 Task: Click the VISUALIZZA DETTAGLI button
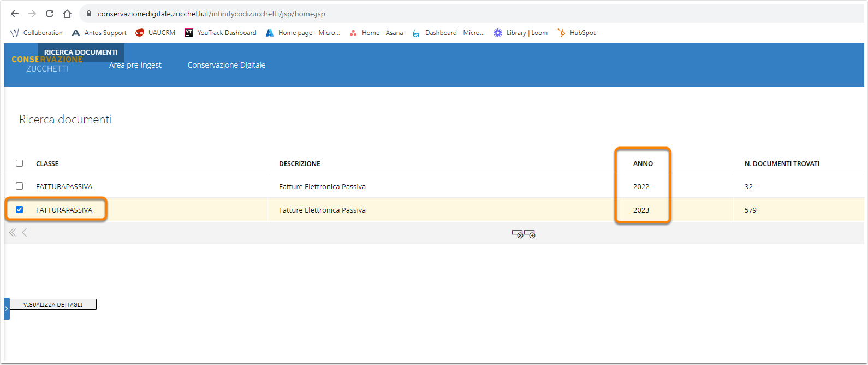click(53, 304)
